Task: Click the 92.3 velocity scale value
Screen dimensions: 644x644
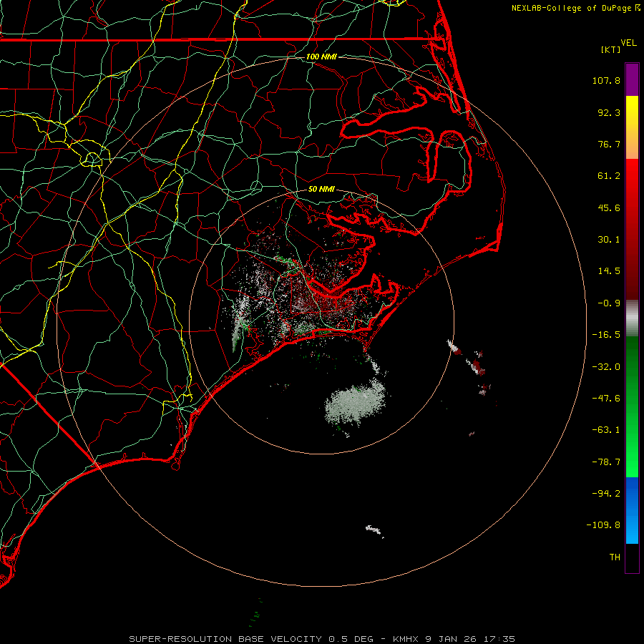Action: click(609, 112)
